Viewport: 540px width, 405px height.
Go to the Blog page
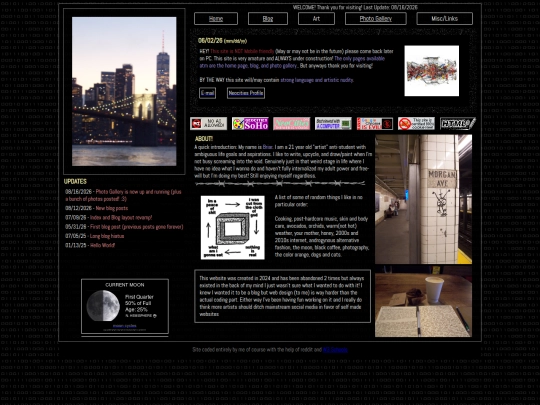[268, 19]
